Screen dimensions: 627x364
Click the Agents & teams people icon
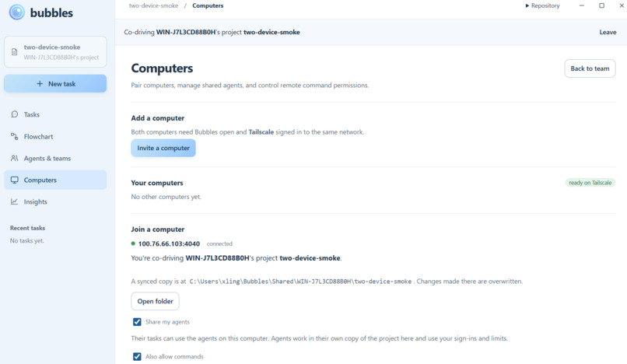pyautogui.click(x=15, y=158)
